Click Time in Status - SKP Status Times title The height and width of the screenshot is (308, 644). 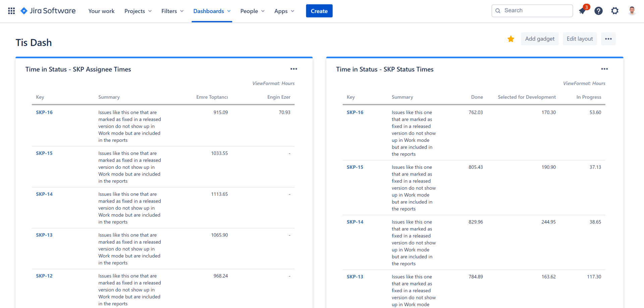[x=385, y=69]
